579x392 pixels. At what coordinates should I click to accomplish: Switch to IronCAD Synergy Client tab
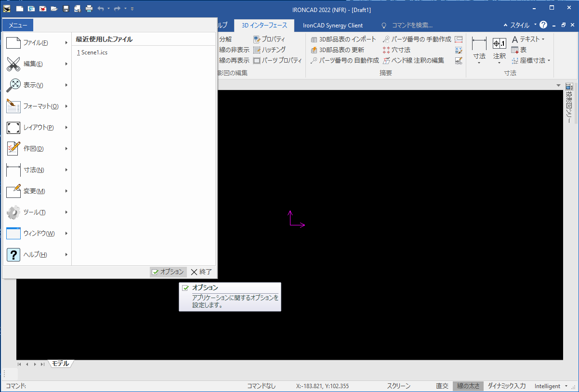click(x=333, y=25)
